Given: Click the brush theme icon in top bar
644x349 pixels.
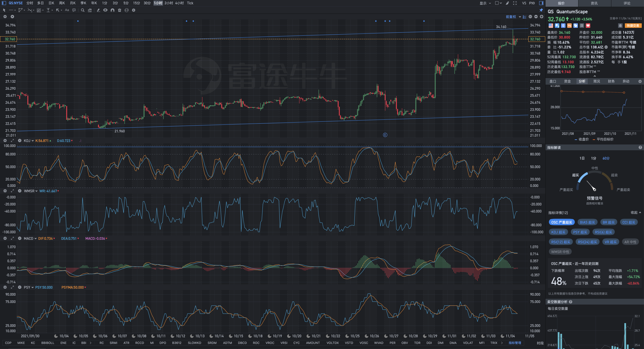Looking at the screenshot, I should [x=507, y=3].
